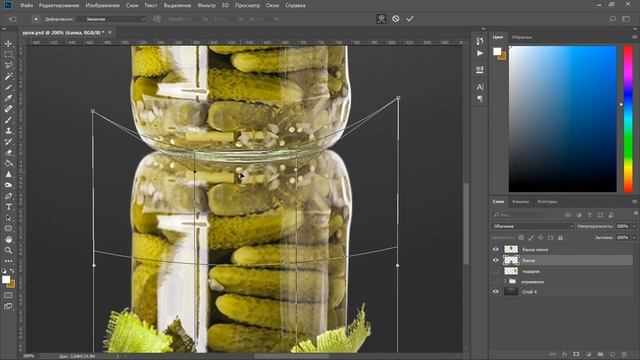Show the 'подвал' layer
The image size is (640, 360).
point(496,271)
